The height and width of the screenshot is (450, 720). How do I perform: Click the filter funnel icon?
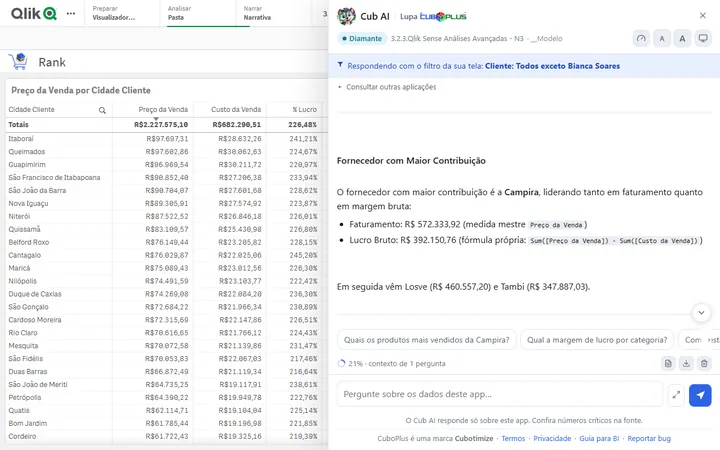pos(340,65)
